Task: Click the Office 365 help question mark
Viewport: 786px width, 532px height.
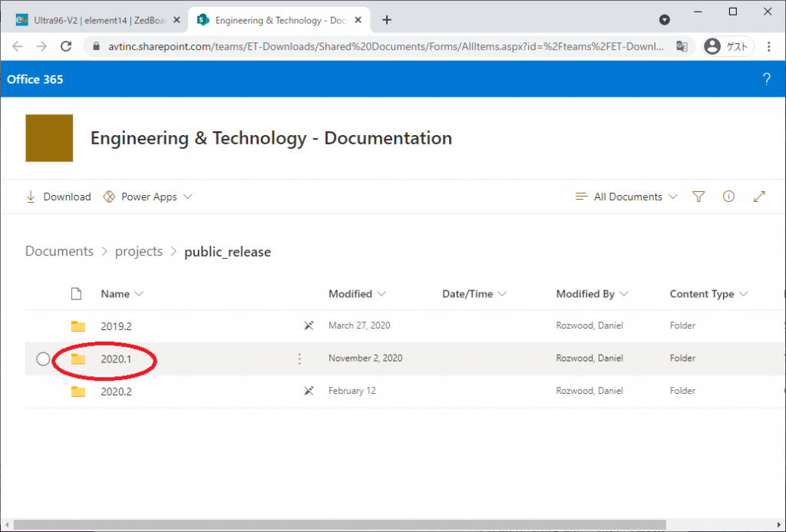Action: (x=766, y=79)
